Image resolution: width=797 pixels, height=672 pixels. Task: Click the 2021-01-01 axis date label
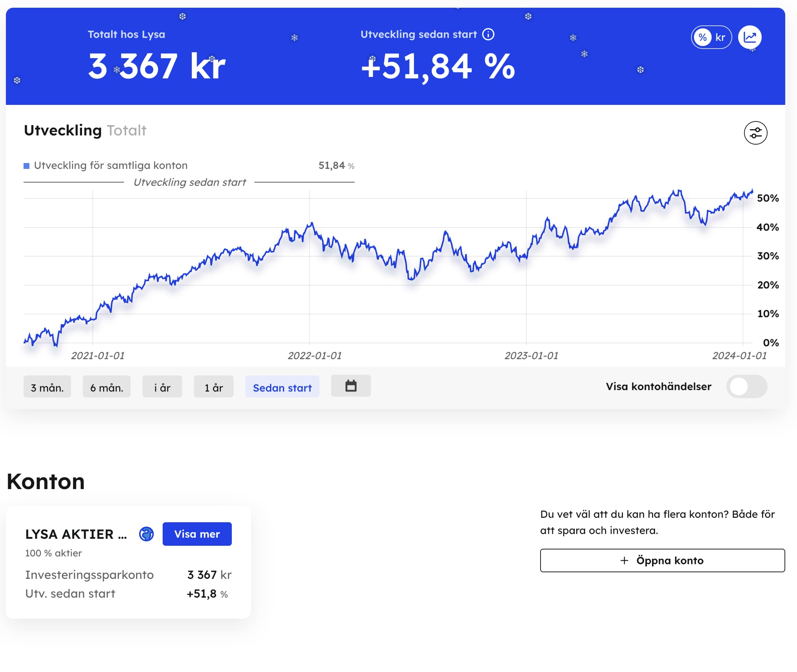click(x=98, y=356)
